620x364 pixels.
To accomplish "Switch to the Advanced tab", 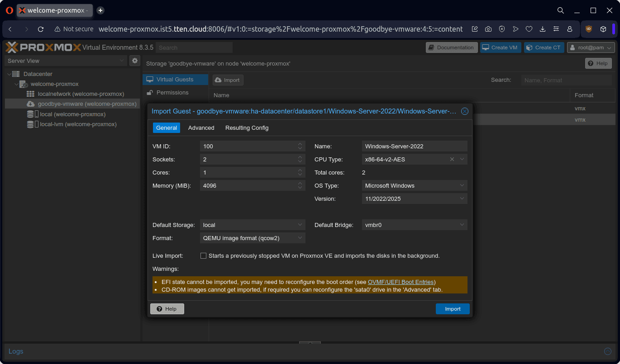I will tap(201, 128).
